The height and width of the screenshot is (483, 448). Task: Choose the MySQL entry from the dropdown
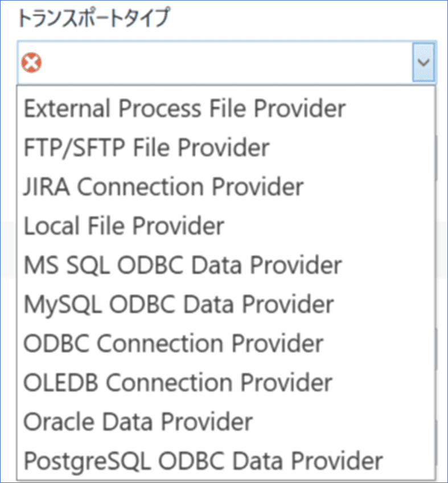[179, 304]
